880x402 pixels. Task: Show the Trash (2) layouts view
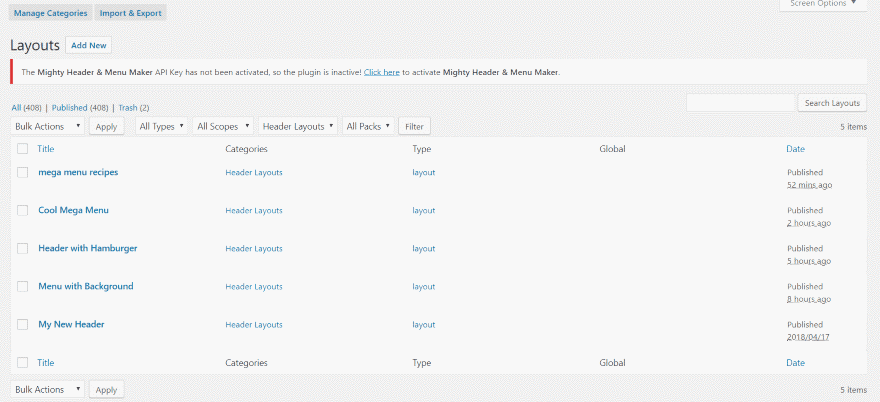coord(134,107)
